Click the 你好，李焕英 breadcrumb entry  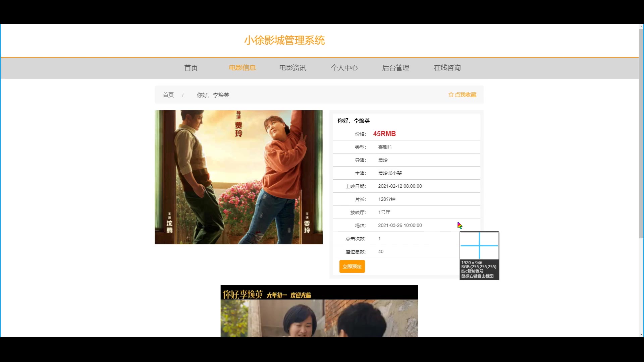[213, 95]
